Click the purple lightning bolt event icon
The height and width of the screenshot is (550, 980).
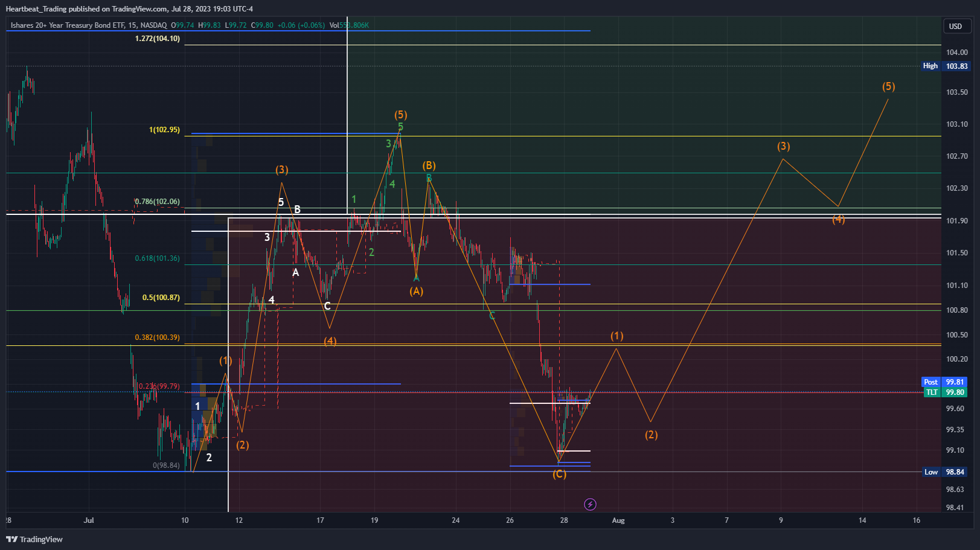click(590, 504)
